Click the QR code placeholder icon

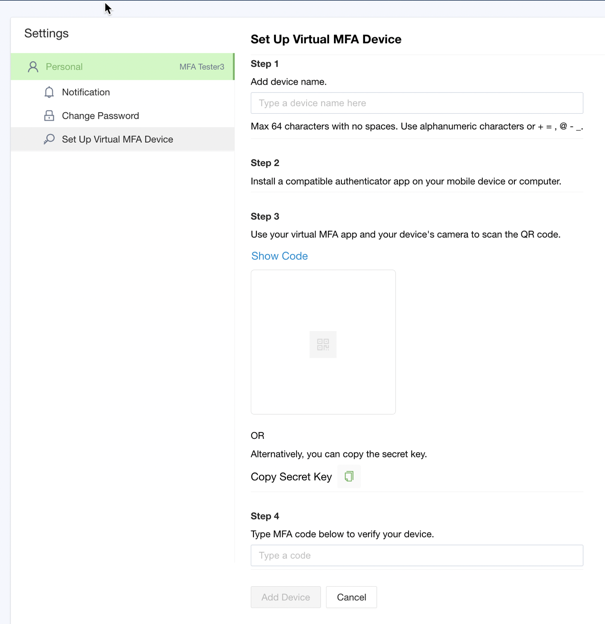[323, 344]
